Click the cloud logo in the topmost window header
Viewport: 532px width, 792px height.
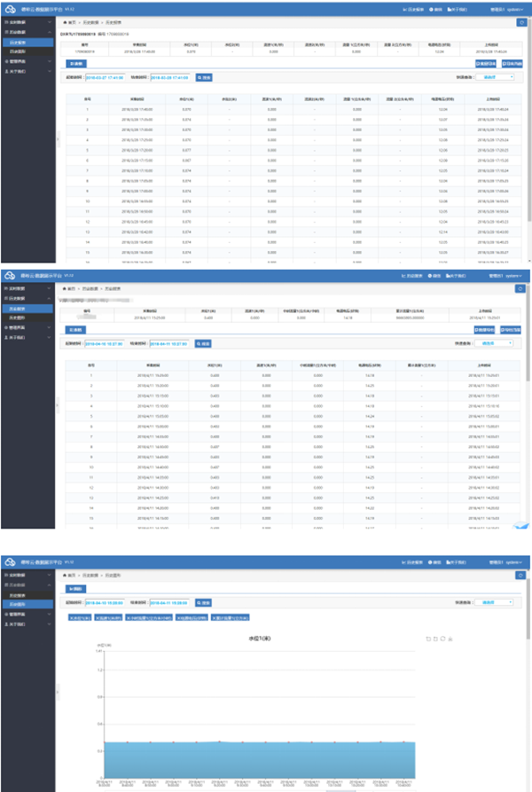[12, 9]
